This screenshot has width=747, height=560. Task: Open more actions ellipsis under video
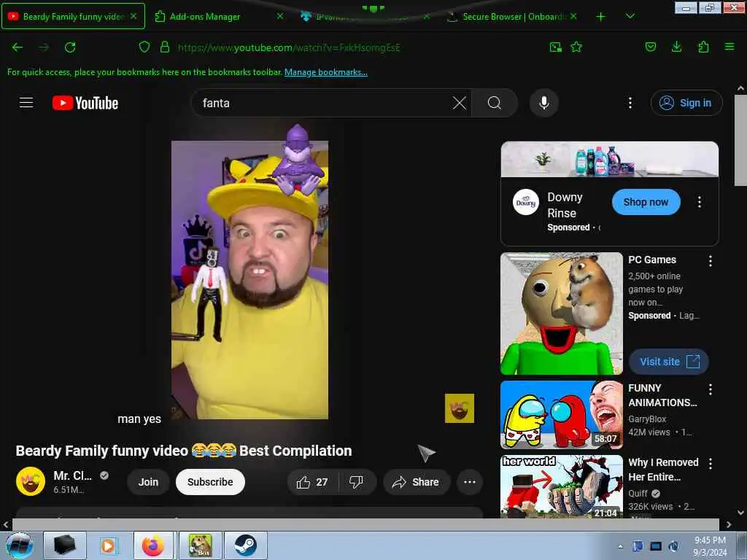coord(470,482)
